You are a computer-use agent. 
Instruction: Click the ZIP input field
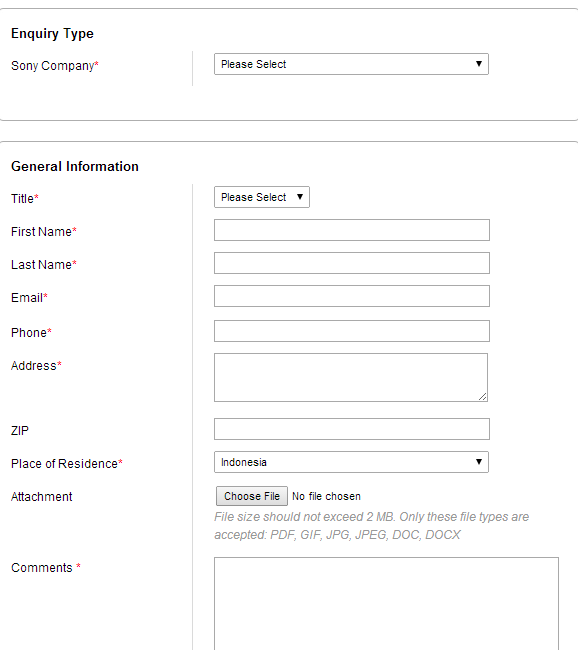pos(352,429)
